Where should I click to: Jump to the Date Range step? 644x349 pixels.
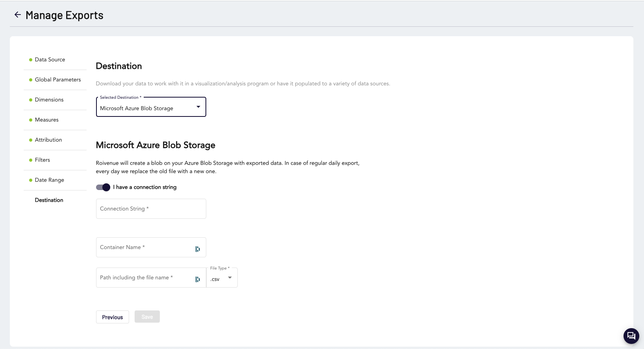pyautogui.click(x=50, y=180)
